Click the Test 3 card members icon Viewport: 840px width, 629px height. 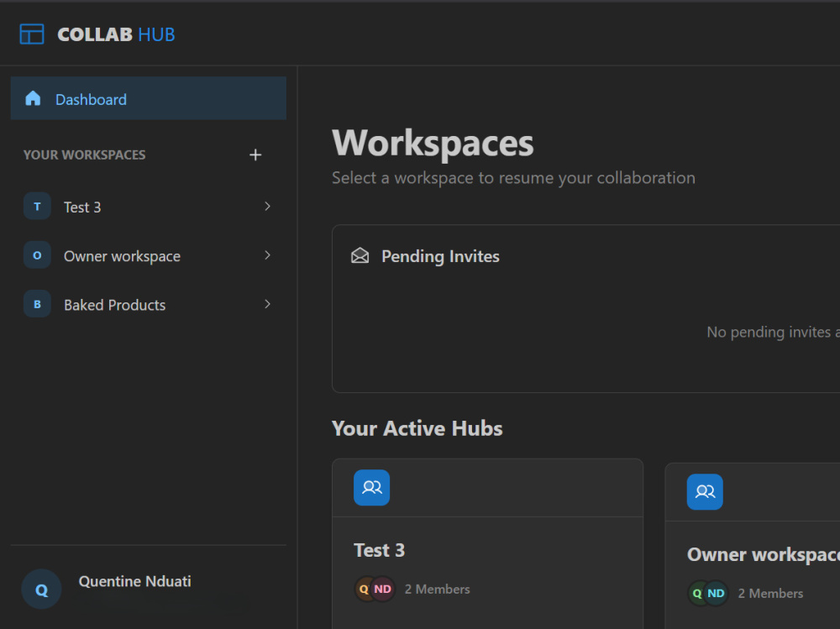372,488
